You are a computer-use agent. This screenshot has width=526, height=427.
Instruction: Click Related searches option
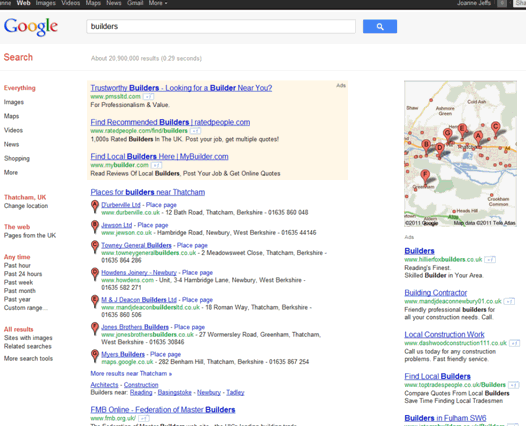click(x=28, y=346)
